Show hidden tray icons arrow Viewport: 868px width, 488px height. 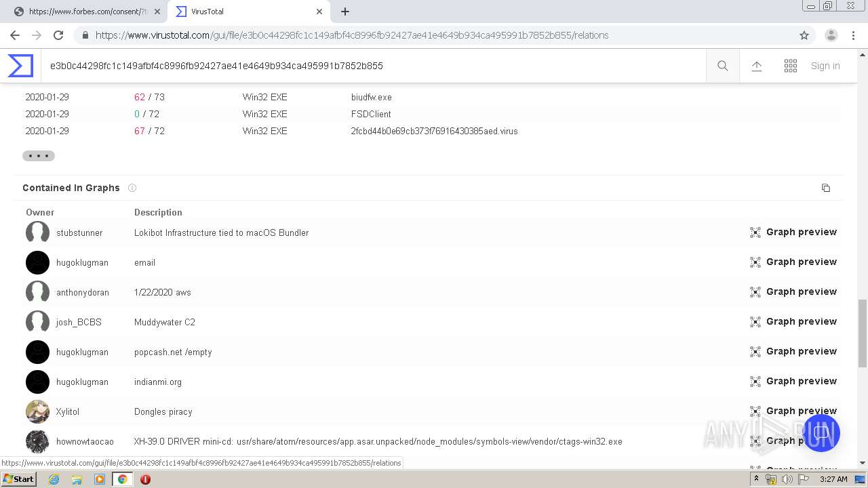click(756, 479)
